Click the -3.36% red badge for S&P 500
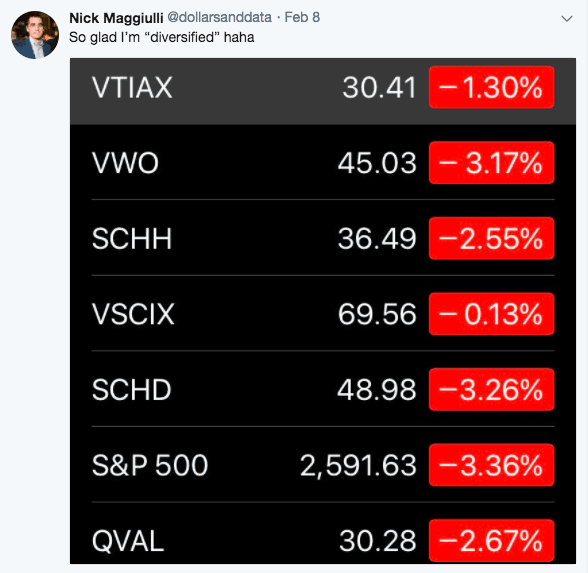Image resolution: width=588 pixels, height=573 pixels. (492, 465)
